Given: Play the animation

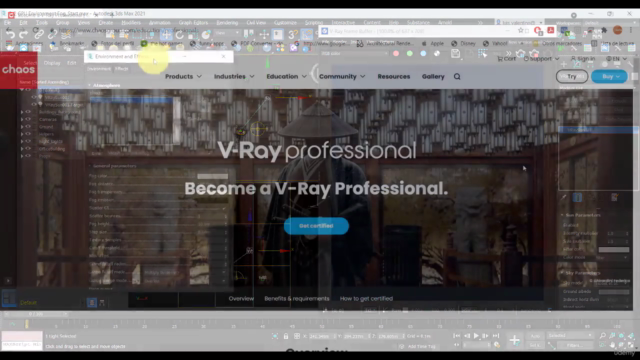Looking at the screenshot, I should tap(476, 336).
